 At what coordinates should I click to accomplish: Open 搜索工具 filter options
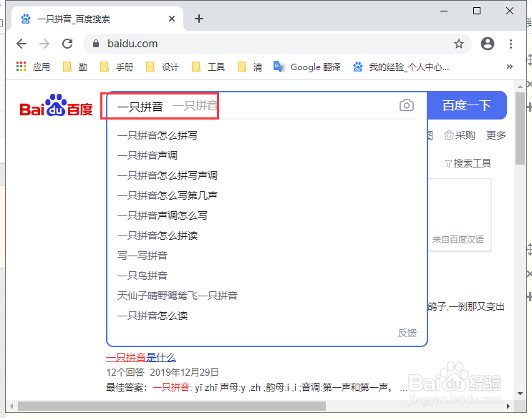[x=468, y=163]
